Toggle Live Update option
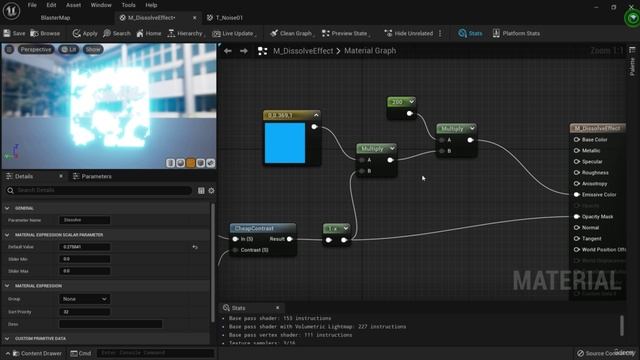The height and width of the screenshot is (360, 640). 234,33
